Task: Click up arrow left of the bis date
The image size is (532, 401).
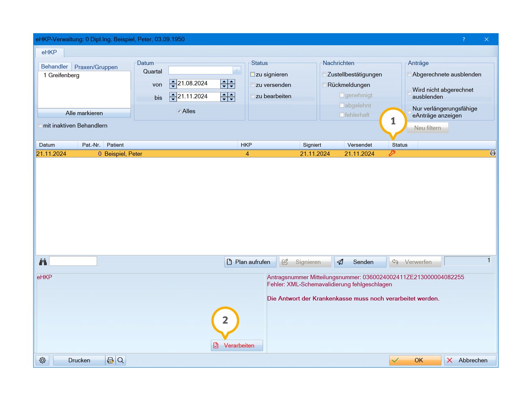Action: click(173, 94)
